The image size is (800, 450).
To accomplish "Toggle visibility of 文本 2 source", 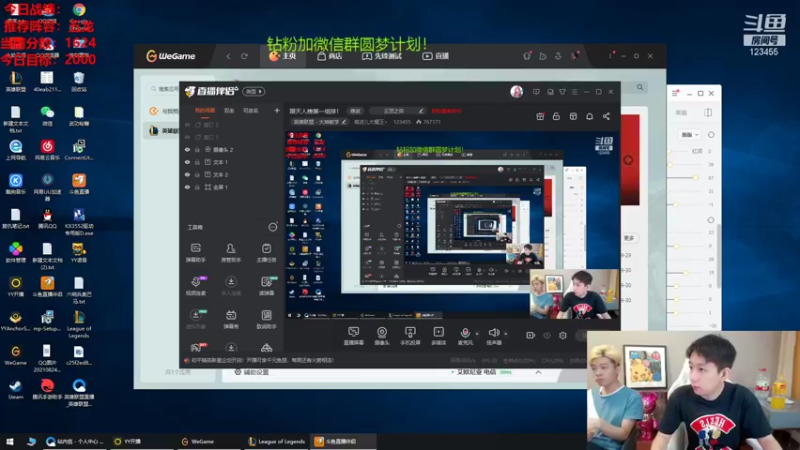I will (187, 174).
